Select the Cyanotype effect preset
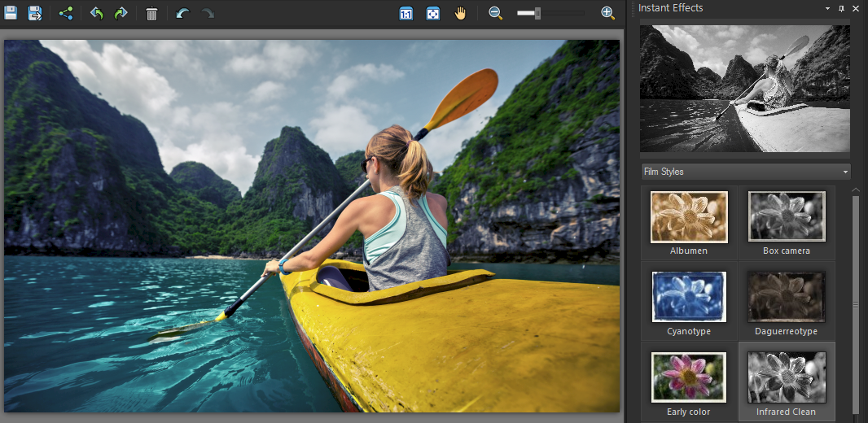 (688, 298)
